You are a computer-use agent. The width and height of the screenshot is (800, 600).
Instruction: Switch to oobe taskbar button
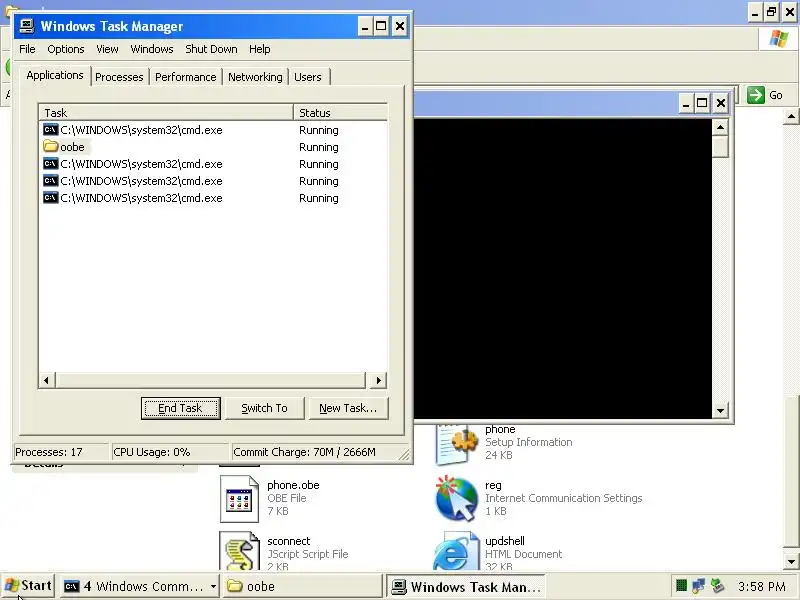[x=302, y=587]
